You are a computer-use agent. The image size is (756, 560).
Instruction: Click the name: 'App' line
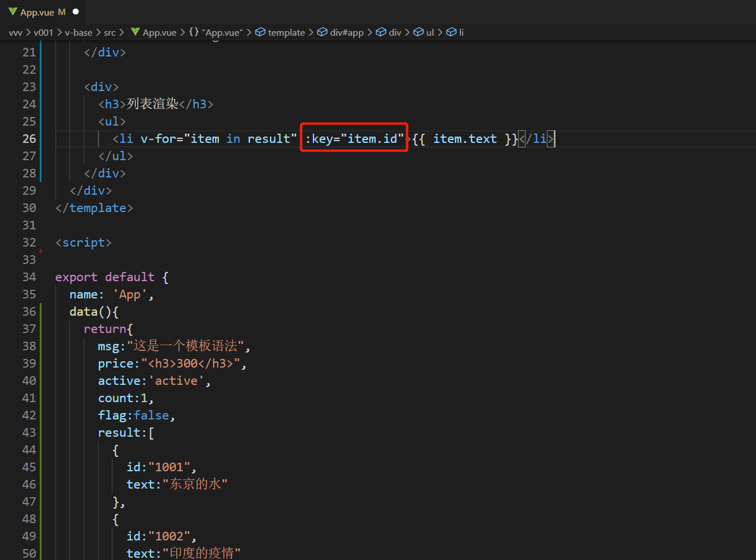(112, 294)
